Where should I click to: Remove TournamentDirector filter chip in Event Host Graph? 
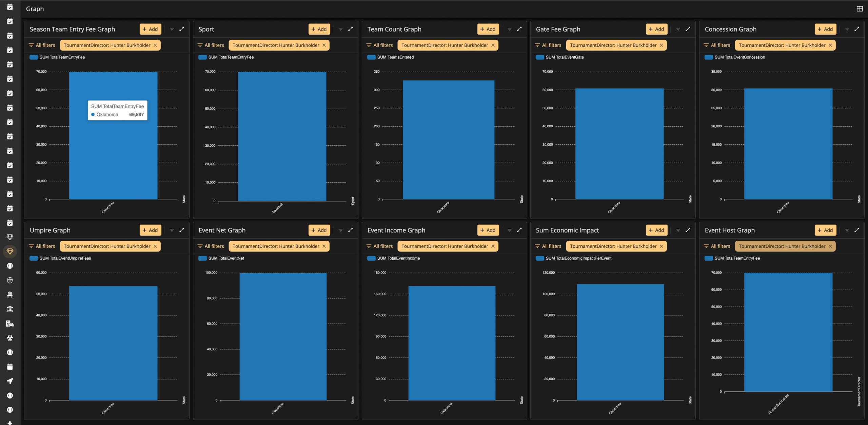[x=830, y=246]
